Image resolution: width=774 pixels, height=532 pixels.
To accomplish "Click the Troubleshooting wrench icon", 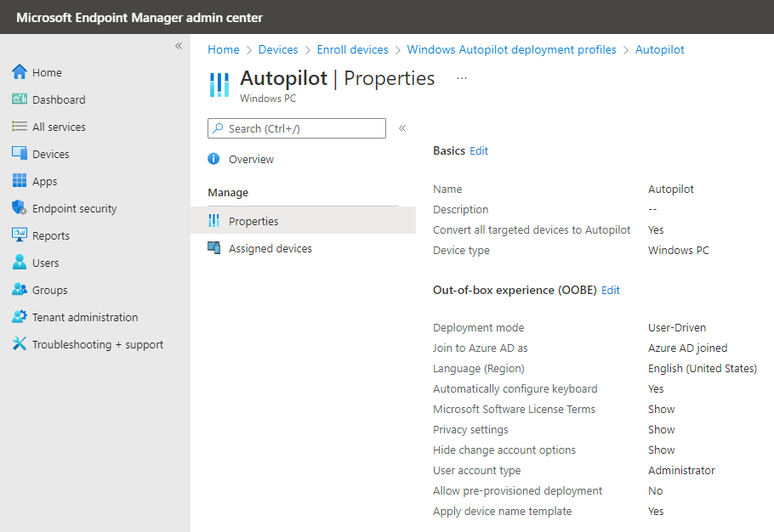I will (20, 343).
